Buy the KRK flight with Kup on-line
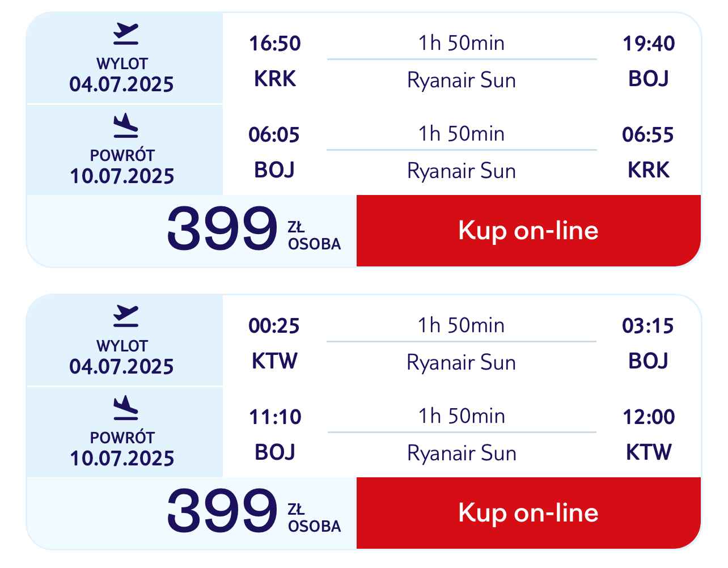Image resolution: width=728 pixels, height=568 pixels. click(528, 231)
